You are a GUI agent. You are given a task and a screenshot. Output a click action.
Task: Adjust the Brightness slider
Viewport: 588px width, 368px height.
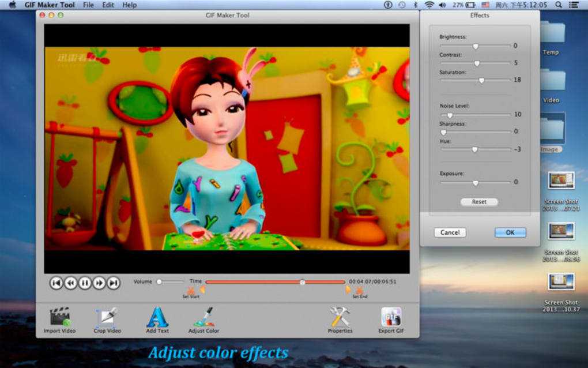[x=476, y=46]
